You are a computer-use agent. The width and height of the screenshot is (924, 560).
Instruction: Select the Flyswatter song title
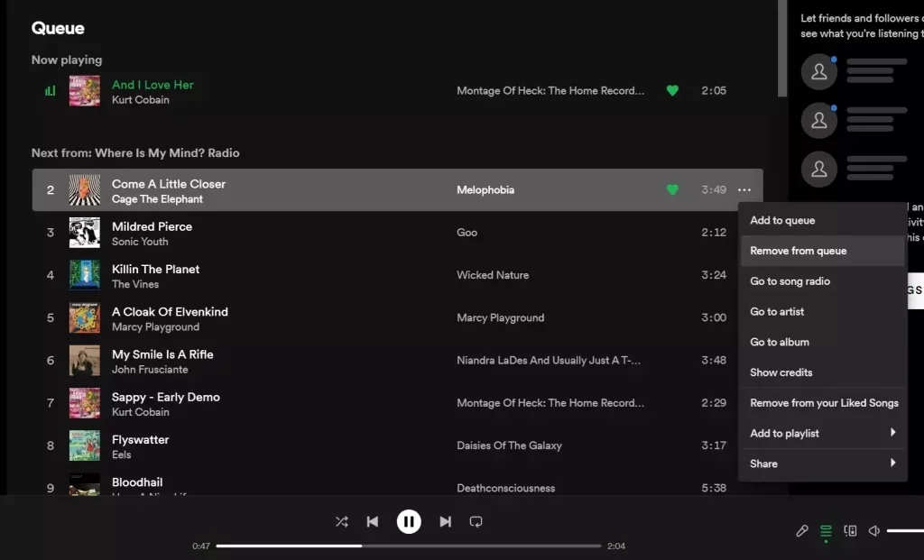pyautogui.click(x=140, y=440)
